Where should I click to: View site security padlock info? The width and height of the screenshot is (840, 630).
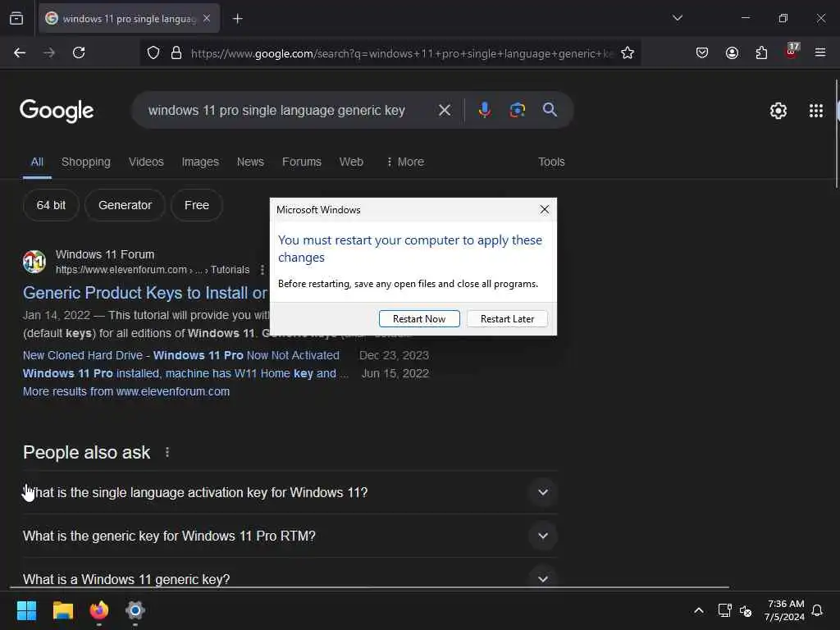176,53
